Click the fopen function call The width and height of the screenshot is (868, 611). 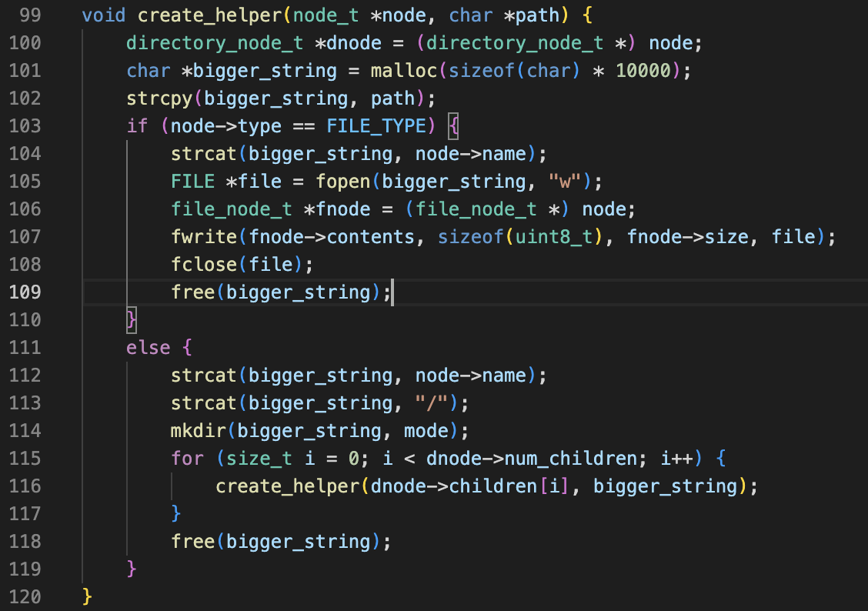(x=343, y=182)
